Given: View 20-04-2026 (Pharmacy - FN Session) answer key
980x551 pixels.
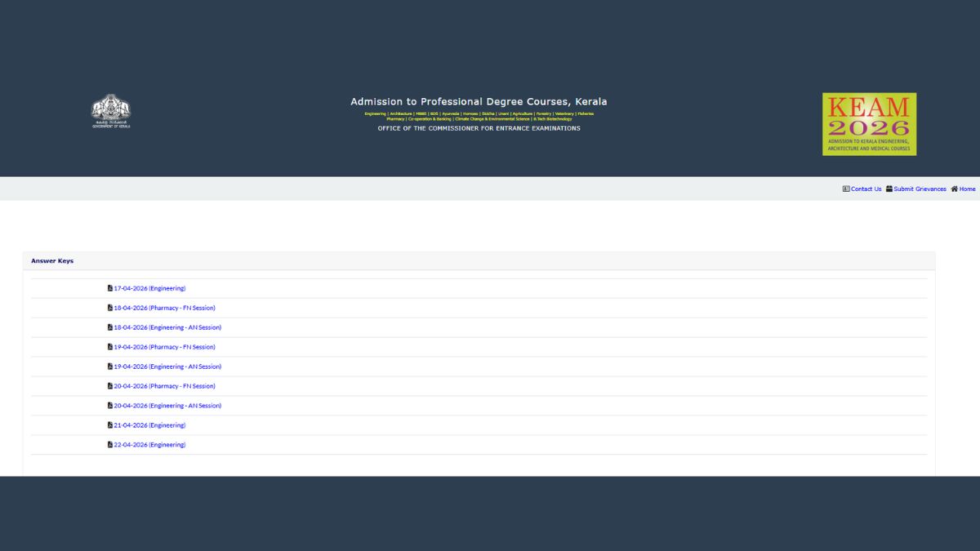Looking at the screenshot, I should [164, 386].
